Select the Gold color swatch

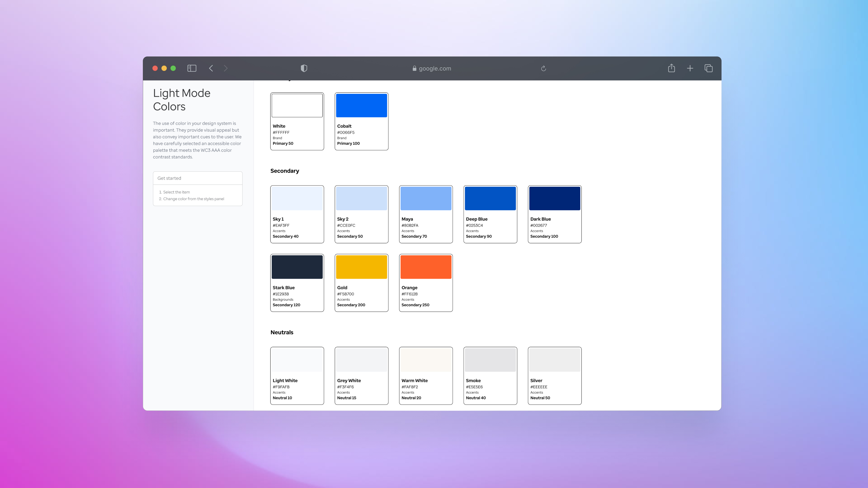361,267
